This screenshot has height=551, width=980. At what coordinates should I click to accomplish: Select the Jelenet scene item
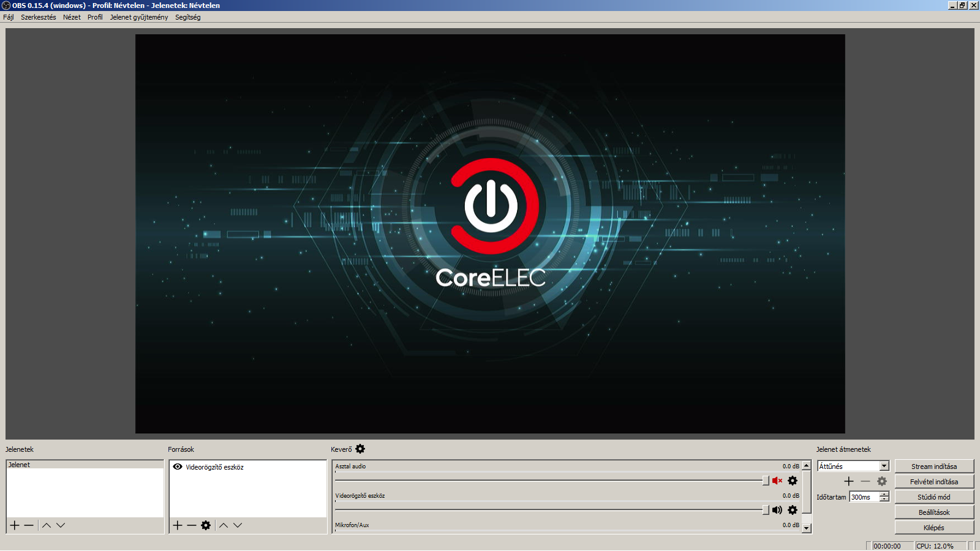point(85,465)
